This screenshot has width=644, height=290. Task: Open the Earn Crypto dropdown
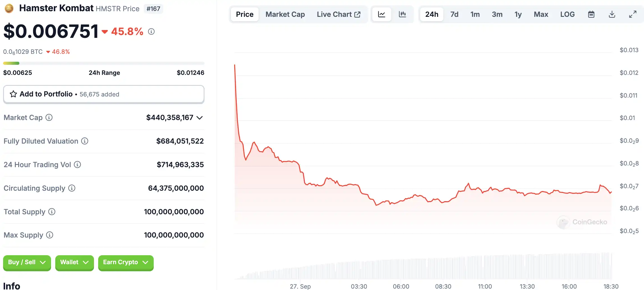(126, 263)
